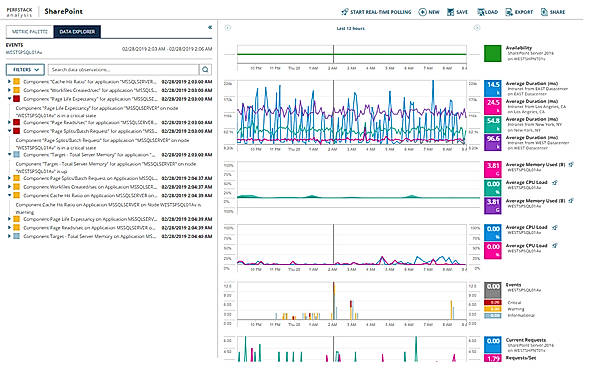
Task: Click link icon beside purple Average Memory Used
Action: click(571, 201)
